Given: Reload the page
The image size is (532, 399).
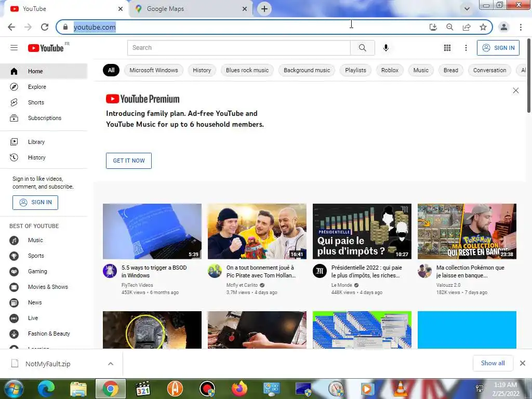Looking at the screenshot, I should point(45,27).
